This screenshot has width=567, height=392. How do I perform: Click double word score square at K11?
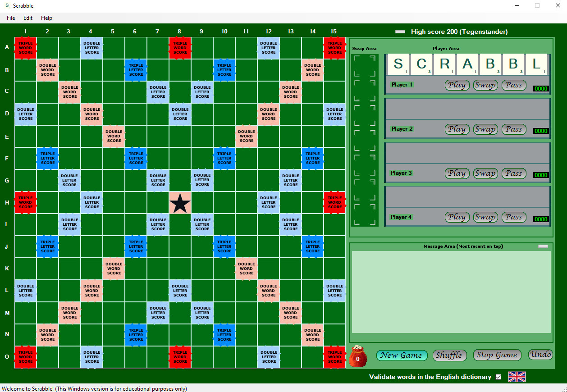[246, 269]
